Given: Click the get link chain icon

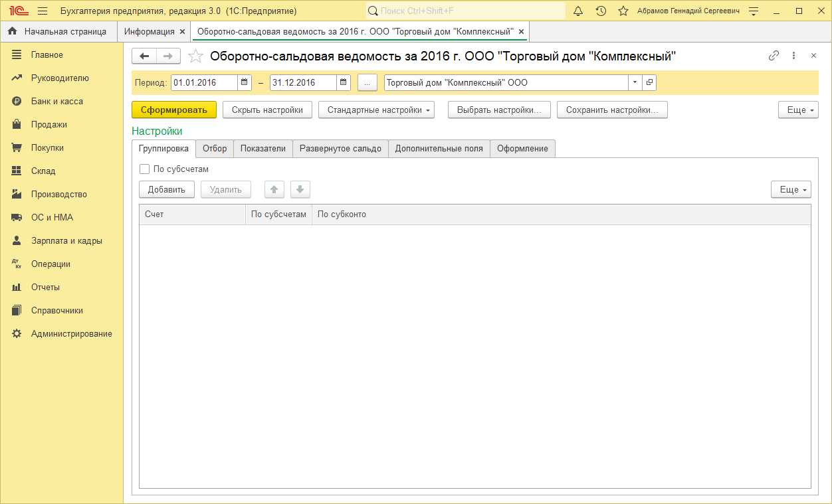Looking at the screenshot, I should [x=774, y=56].
